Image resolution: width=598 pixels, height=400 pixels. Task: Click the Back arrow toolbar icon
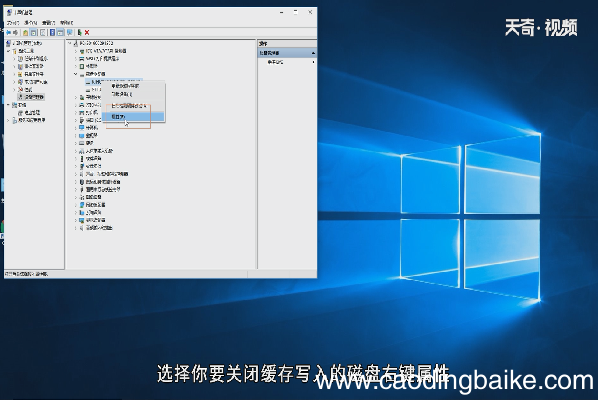pos(8,33)
